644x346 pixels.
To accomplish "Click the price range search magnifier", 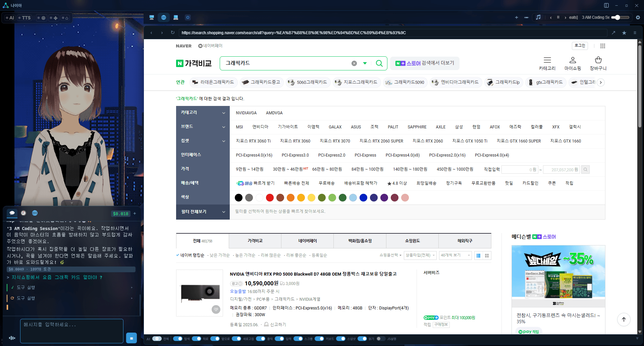I will (585, 170).
